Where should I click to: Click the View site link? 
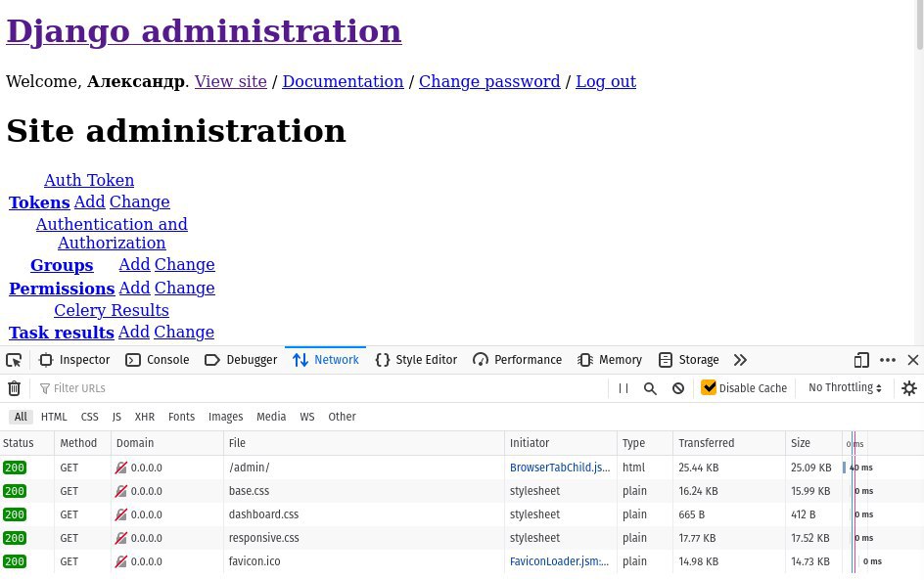[230, 81]
